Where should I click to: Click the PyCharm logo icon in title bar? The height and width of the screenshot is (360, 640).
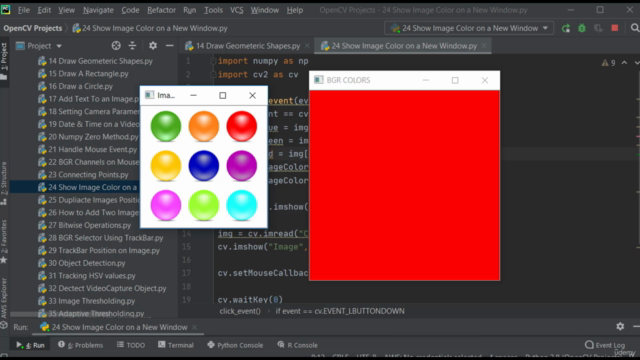click(6, 9)
